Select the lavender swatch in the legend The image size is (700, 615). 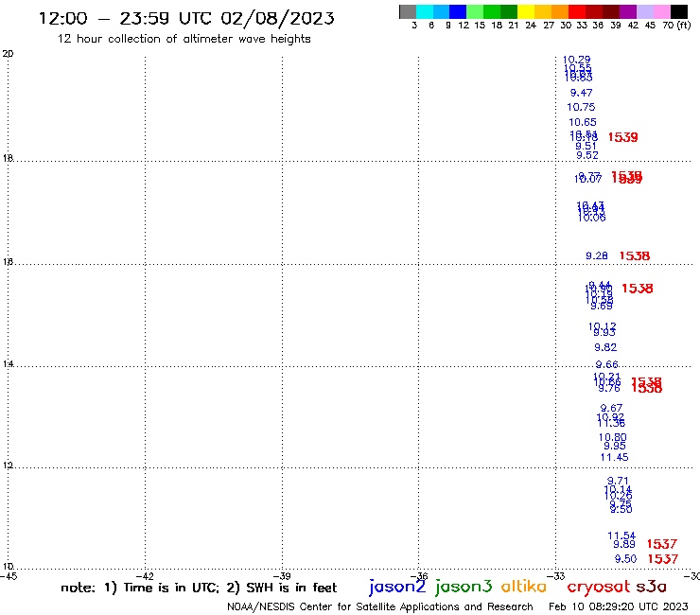(x=644, y=11)
